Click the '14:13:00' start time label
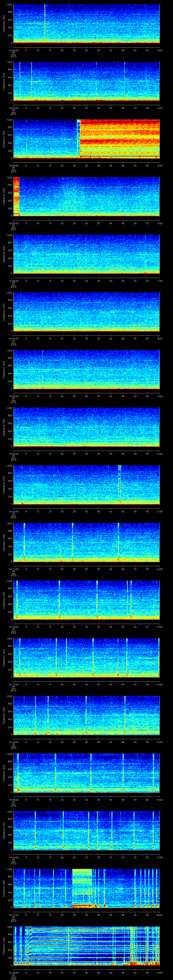 coord(13,684)
